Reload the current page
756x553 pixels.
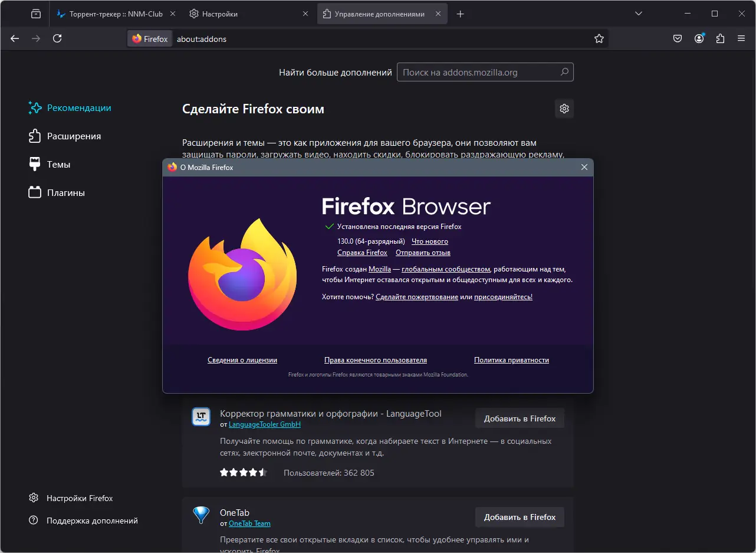coord(57,38)
